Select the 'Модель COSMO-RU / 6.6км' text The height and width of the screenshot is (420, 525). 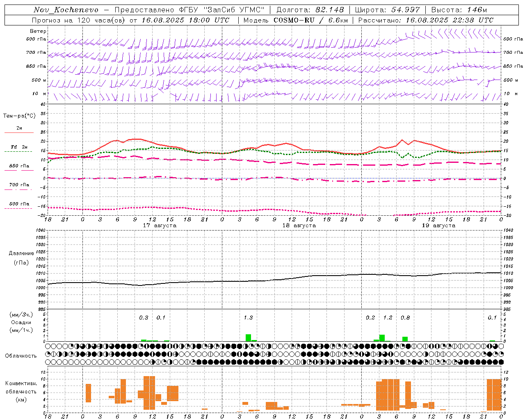pyautogui.click(x=295, y=20)
